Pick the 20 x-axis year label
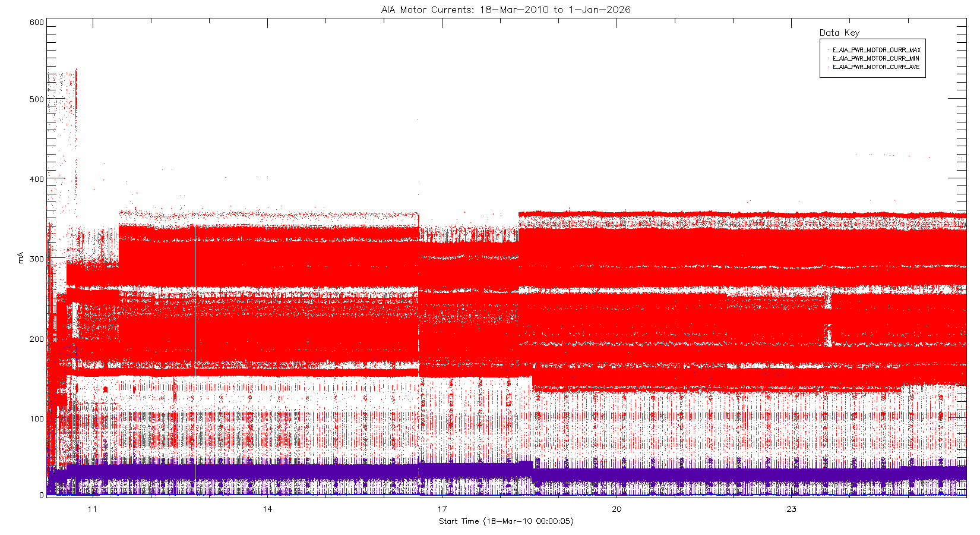Screen dimensions: 980x535 [617, 509]
